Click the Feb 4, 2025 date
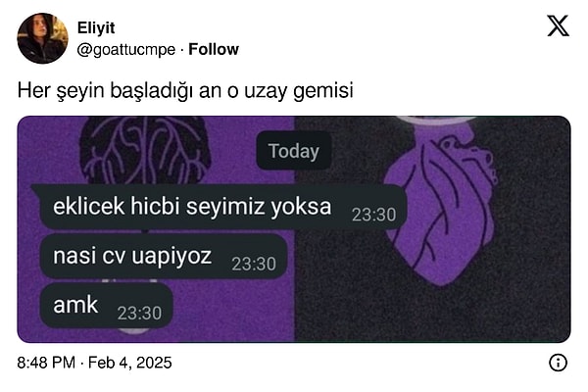 [129, 363]
